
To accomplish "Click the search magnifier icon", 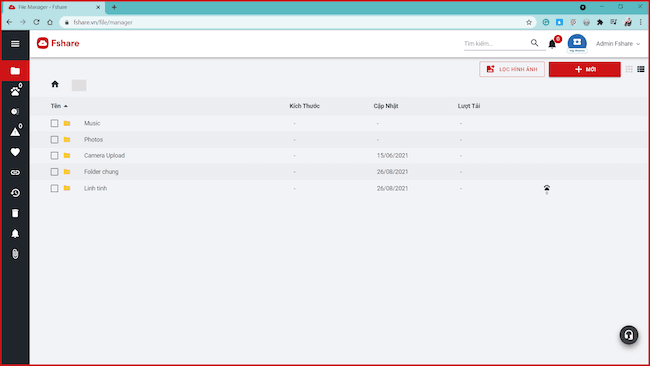I will (534, 43).
